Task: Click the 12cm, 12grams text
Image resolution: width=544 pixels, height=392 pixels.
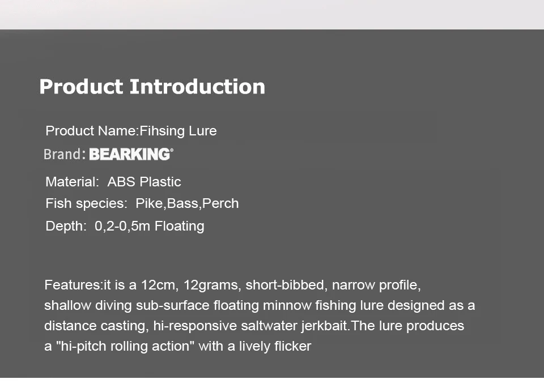Action: pyautogui.click(x=189, y=285)
